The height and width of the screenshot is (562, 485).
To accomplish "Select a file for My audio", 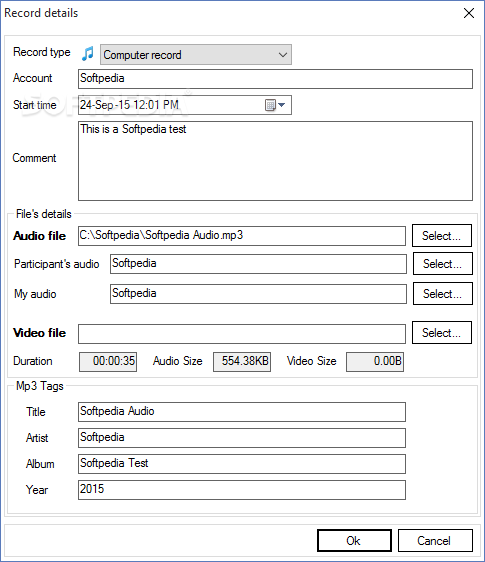I will click(443, 294).
